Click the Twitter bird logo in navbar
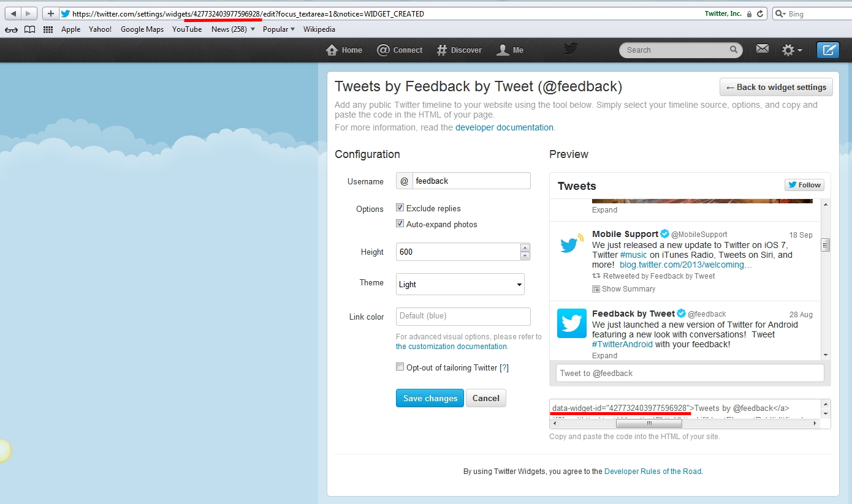 pos(571,49)
